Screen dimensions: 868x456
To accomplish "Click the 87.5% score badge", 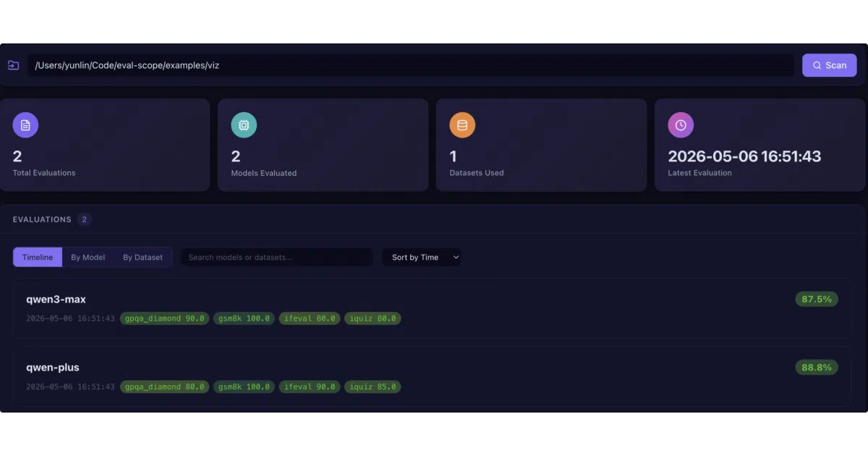I will [x=817, y=299].
